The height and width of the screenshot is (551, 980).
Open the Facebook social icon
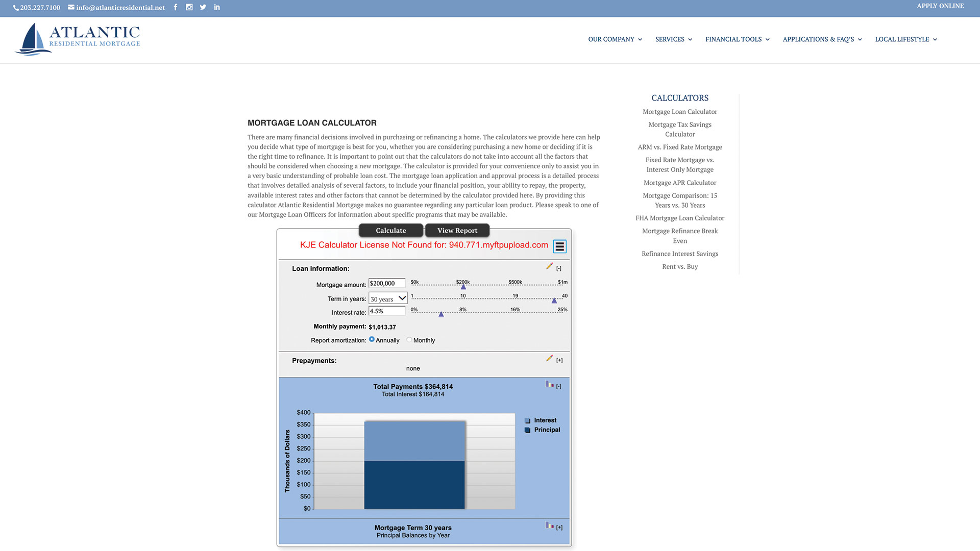(x=176, y=7)
